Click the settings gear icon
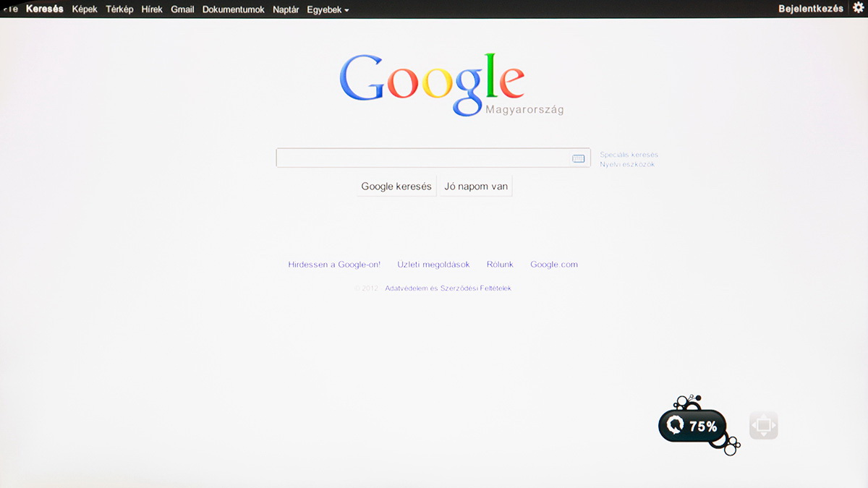 859,8
